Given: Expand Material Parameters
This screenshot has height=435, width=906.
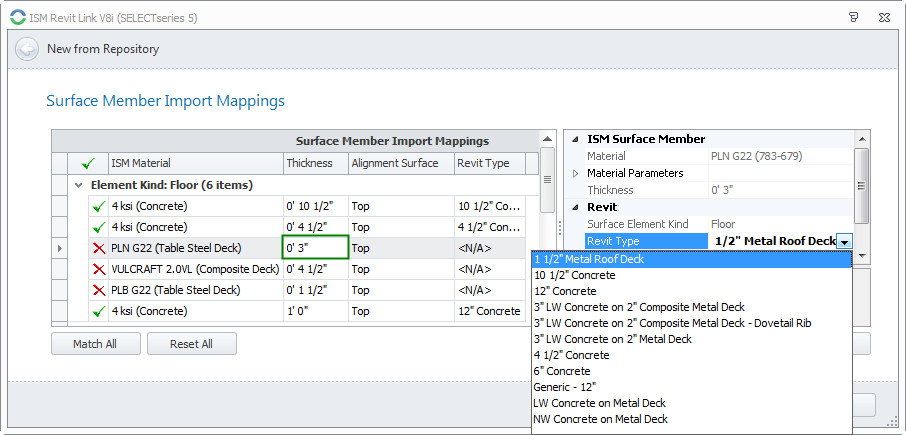Looking at the screenshot, I should click(574, 173).
